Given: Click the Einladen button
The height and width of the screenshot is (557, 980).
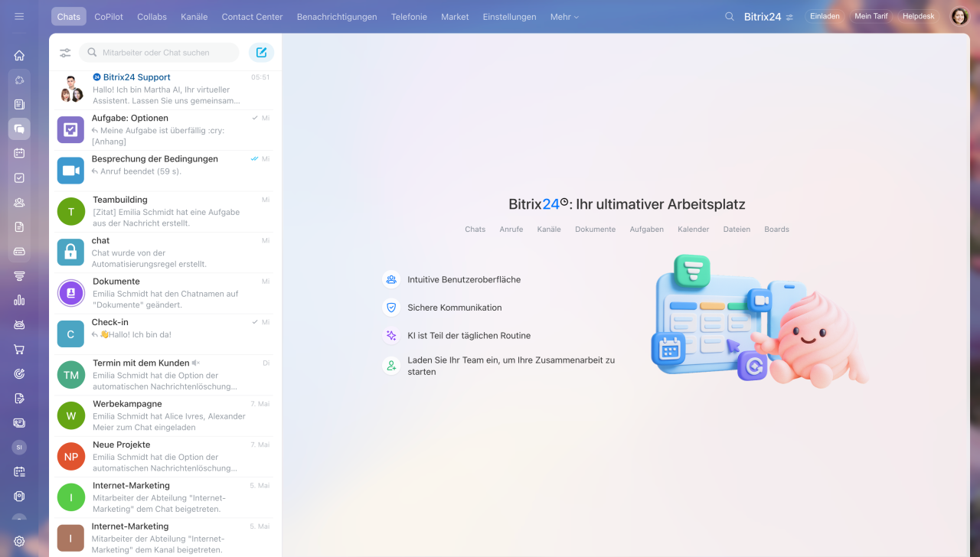Looking at the screenshot, I should pos(825,16).
